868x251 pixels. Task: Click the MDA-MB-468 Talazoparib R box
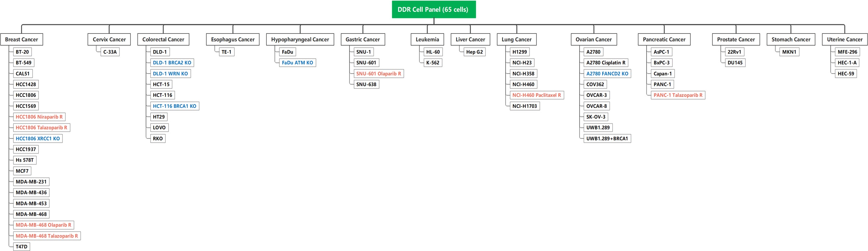tap(47, 236)
